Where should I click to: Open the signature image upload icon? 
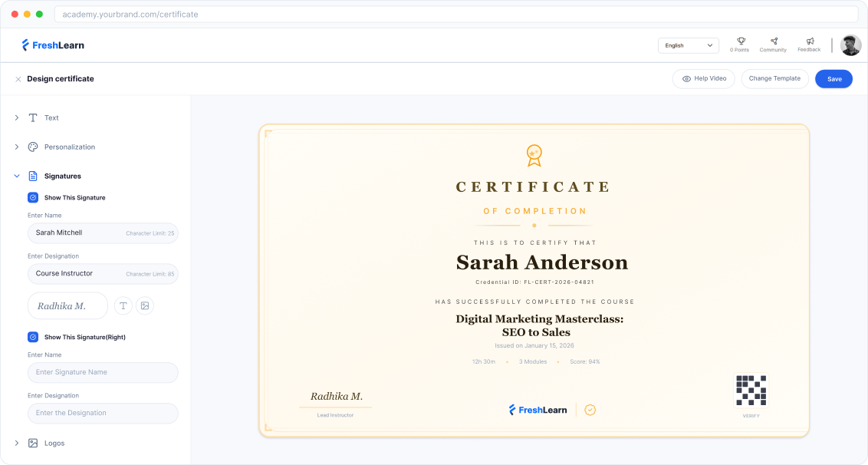(144, 305)
